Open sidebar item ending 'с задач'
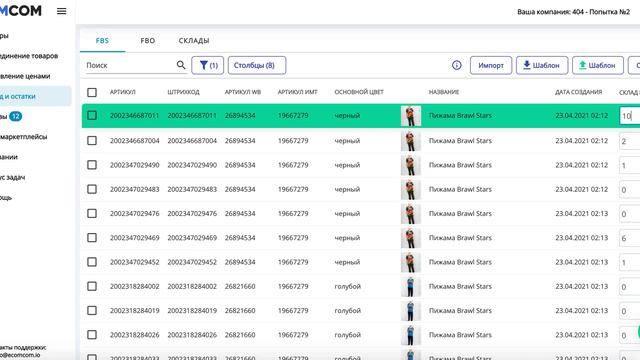640x360 pixels. [x=13, y=178]
